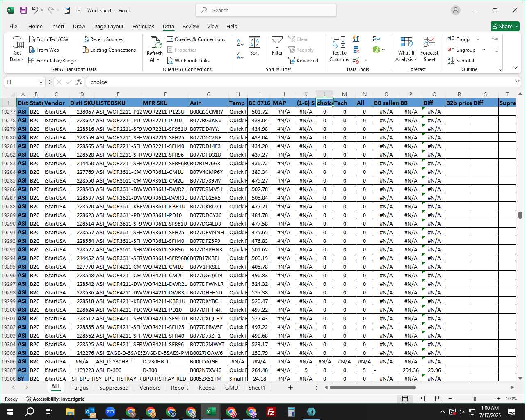Click the zoom slider handle

pos(475,399)
